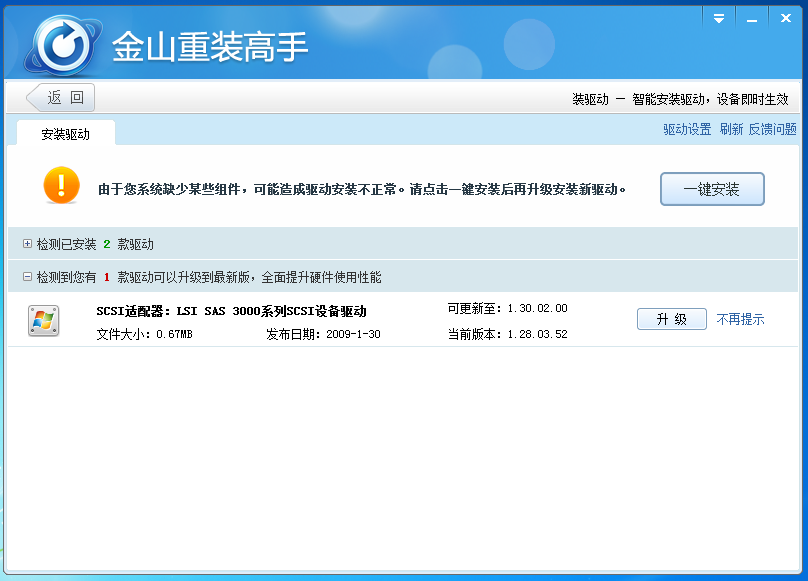
Task: Click the 不再提示 link
Action: [x=740, y=319]
